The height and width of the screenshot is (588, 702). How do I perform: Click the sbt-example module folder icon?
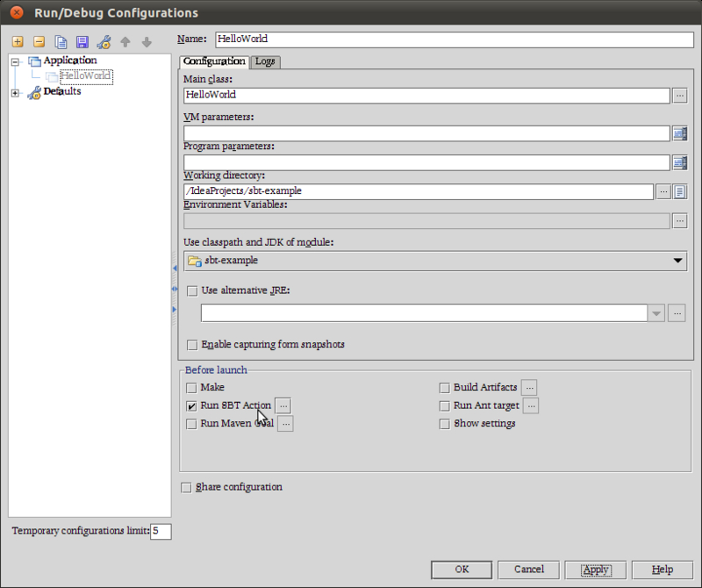pos(194,261)
